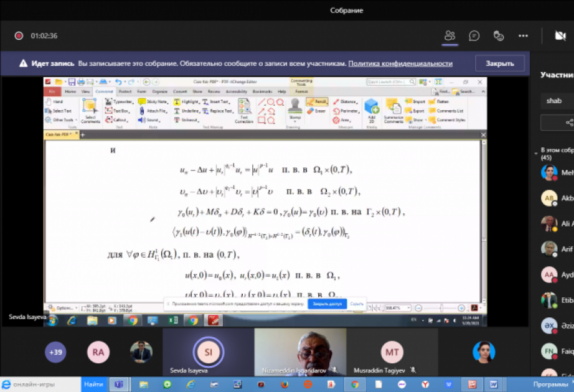Open the meeting chat icon

(474, 35)
